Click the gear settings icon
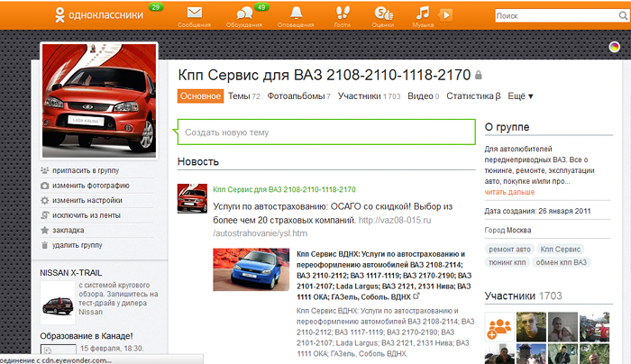Viewport: 631px width, 364px height. 45,200
